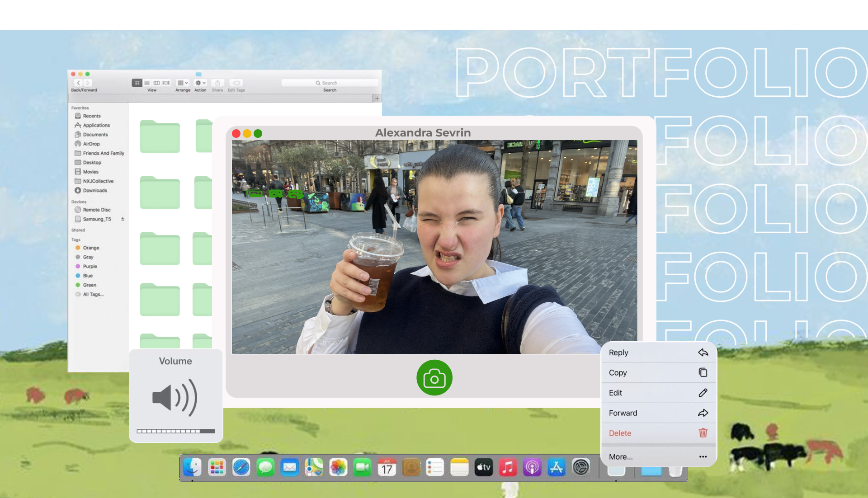The width and height of the screenshot is (868, 498).
Task: Filter by the Blue tag
Action: point(84,276)
